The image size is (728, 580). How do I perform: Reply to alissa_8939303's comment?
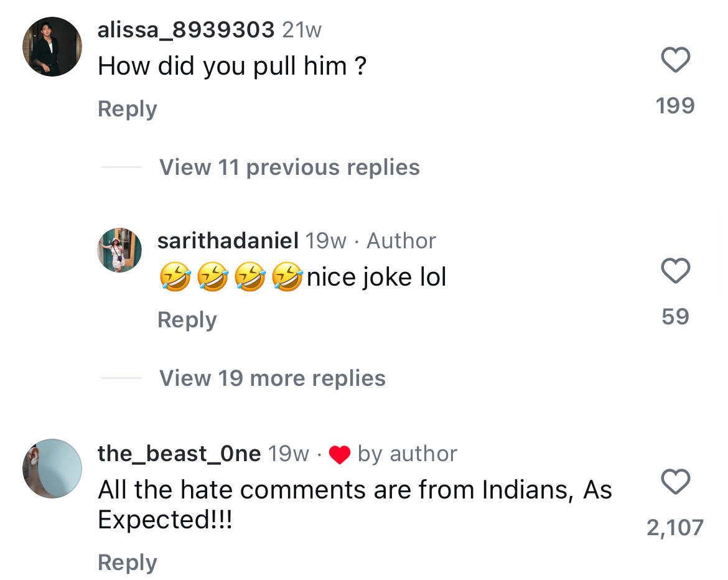click(128, 109)
